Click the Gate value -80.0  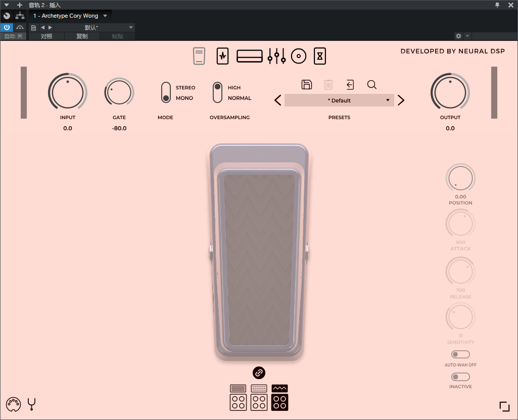click(x=119, y=128)
